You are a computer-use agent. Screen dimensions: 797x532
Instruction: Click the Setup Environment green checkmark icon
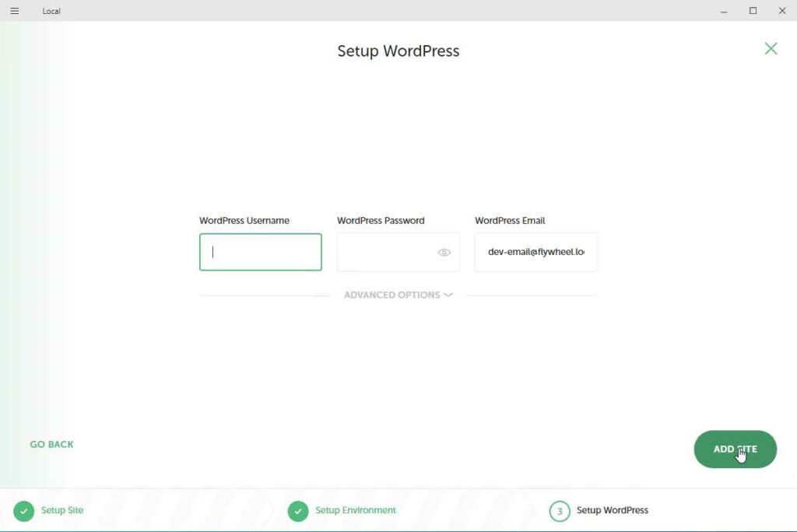298,511
